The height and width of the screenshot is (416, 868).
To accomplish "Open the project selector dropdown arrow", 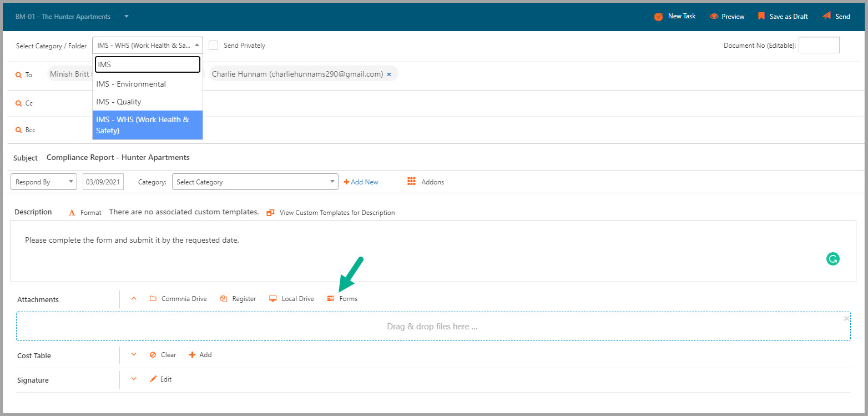I will pyautogui.click(x=127, y=17).
